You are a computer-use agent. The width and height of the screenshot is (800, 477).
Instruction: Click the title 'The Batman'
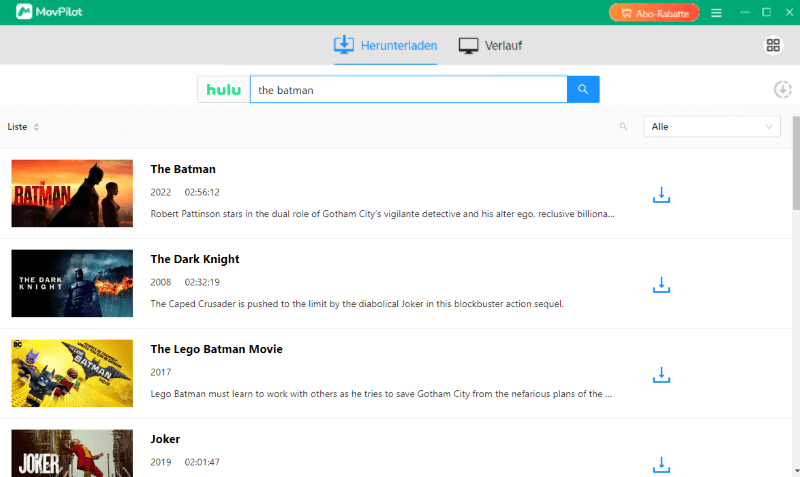click(183, 169)
